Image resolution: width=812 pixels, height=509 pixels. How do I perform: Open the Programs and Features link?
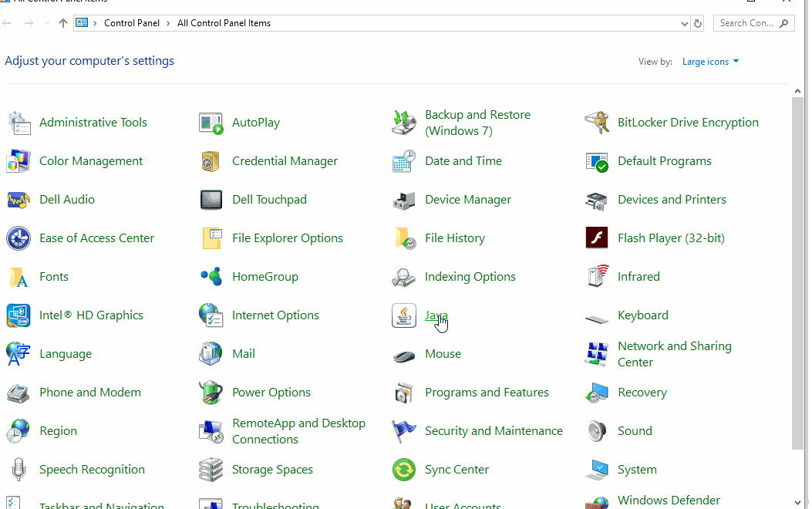click(487, 393)
